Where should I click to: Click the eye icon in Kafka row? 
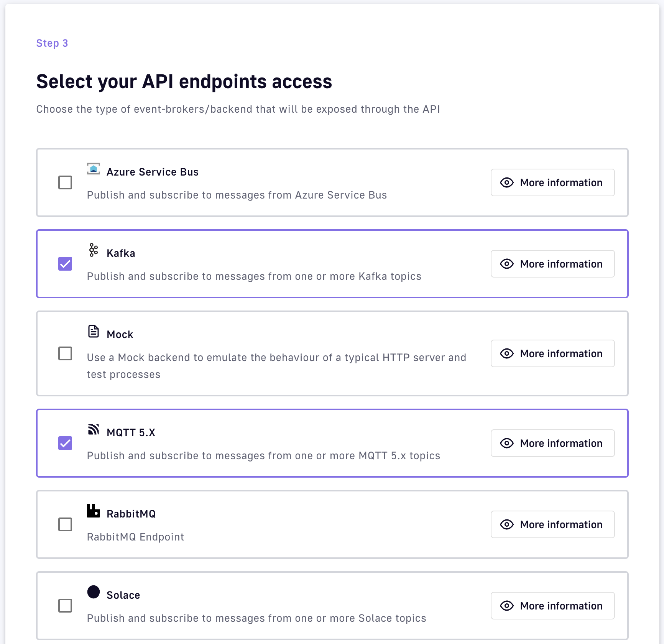507,264
